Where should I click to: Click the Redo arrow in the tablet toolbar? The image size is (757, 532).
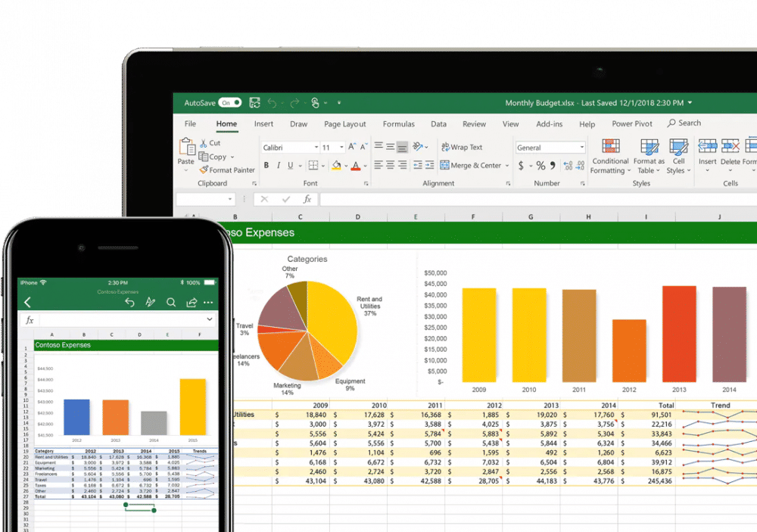coord(294,103)
